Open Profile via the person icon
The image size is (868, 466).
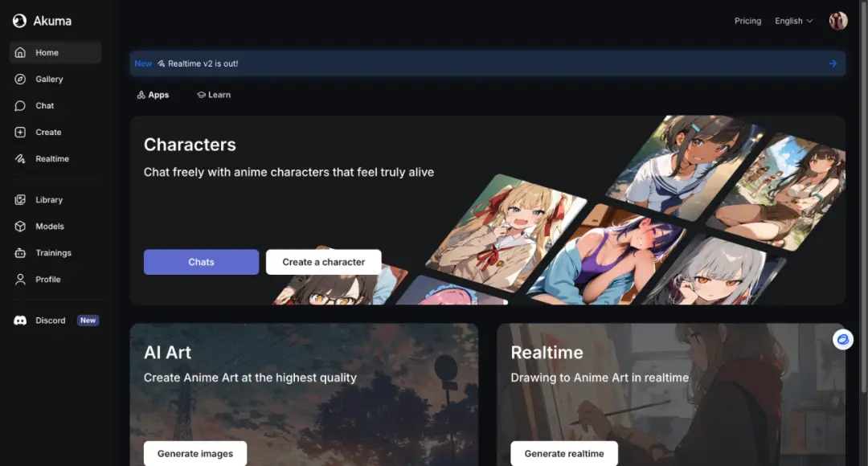20,280
